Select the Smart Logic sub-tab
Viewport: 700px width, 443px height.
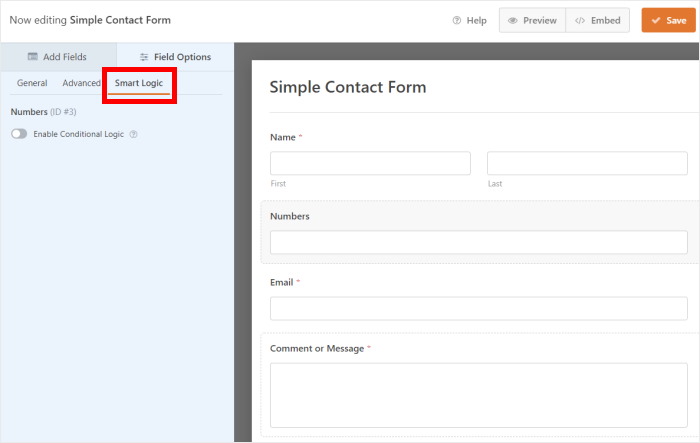click(139, 83)
